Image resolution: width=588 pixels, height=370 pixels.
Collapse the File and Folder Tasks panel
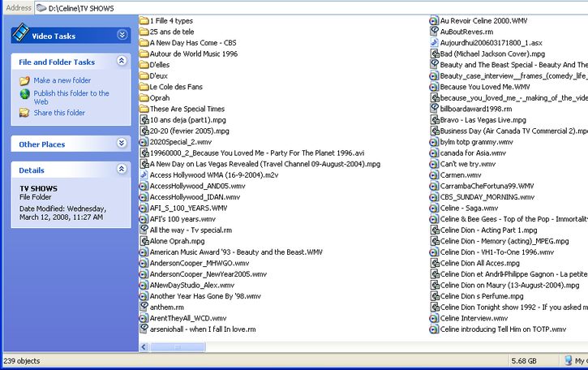click(x=122, y=61)
